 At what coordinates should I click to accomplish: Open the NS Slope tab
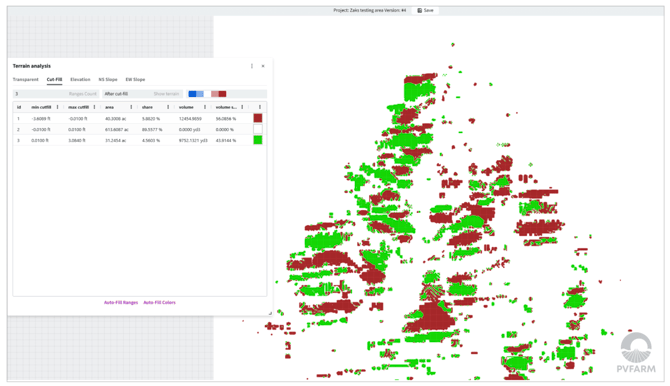coord(108,80)
